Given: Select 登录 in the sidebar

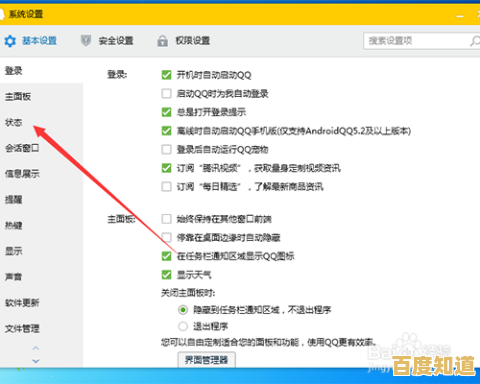Looking at the screenshot, I should click(x=13, y=71).
